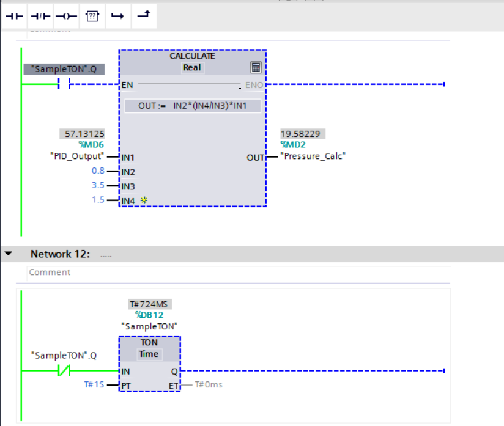Edit the OUT := IN2*(IN4/IN3)*IN1 formula
The width and height of the screenshot is (504, 426).
[x=193, y=106]
